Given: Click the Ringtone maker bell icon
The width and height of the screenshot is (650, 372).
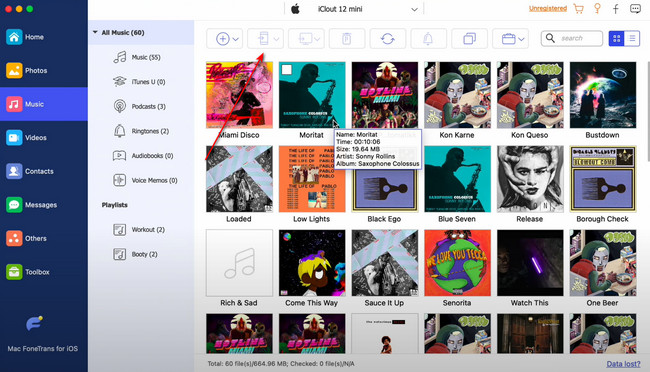Looking at the screenshot, I should click(428, 39).
